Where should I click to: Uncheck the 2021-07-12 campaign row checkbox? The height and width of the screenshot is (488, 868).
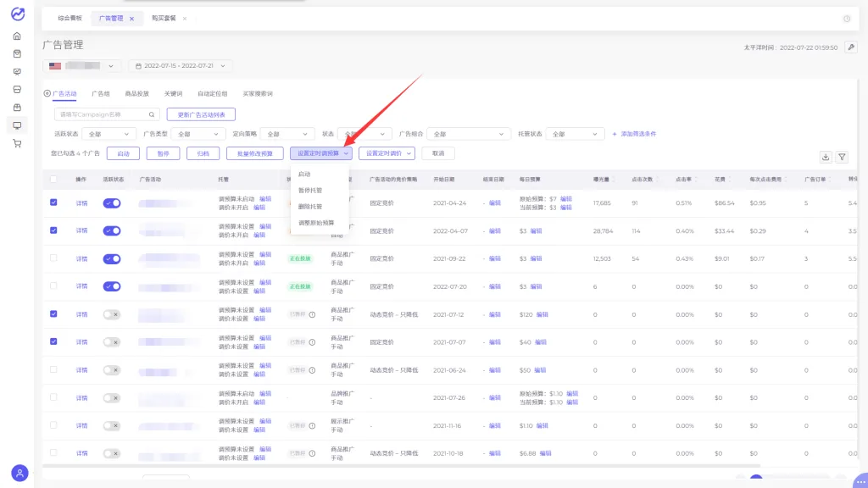[53, 313]
